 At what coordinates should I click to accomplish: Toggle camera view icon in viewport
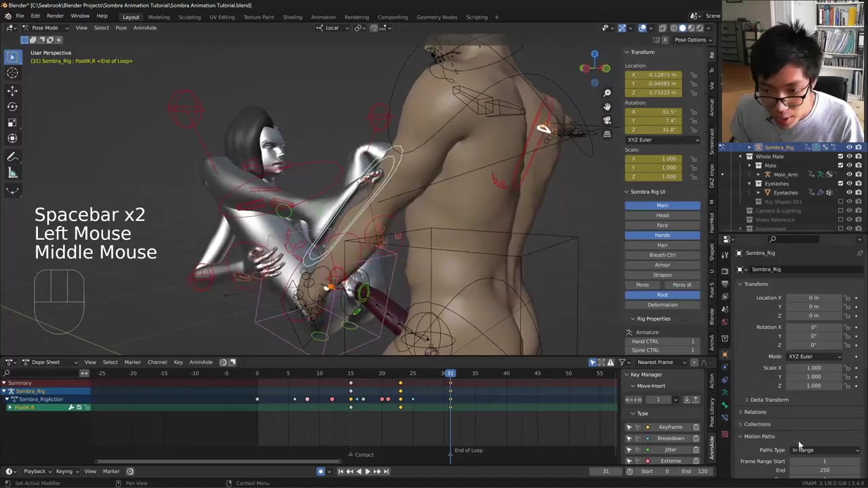pyautogui.click(x=607, y=120)
